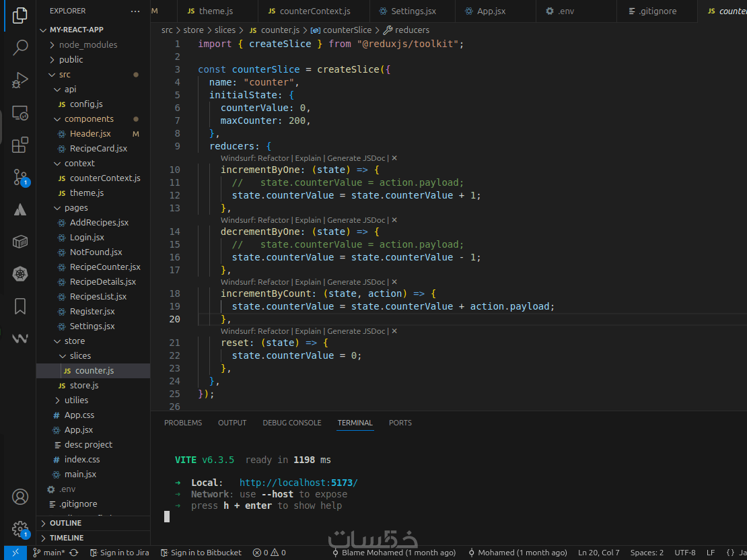Open RecipeCounter.jsx in the explorer
The image size is (747, 560).
(105, 267)
